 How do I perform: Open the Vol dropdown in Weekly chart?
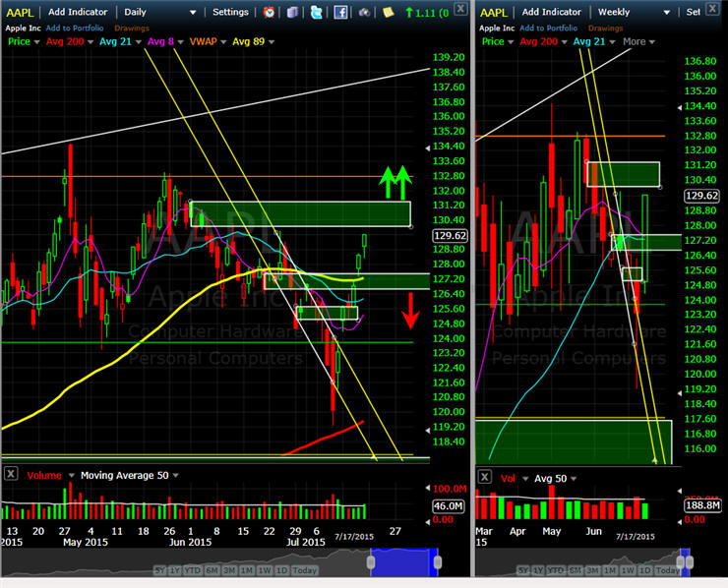tap(525, 479)
